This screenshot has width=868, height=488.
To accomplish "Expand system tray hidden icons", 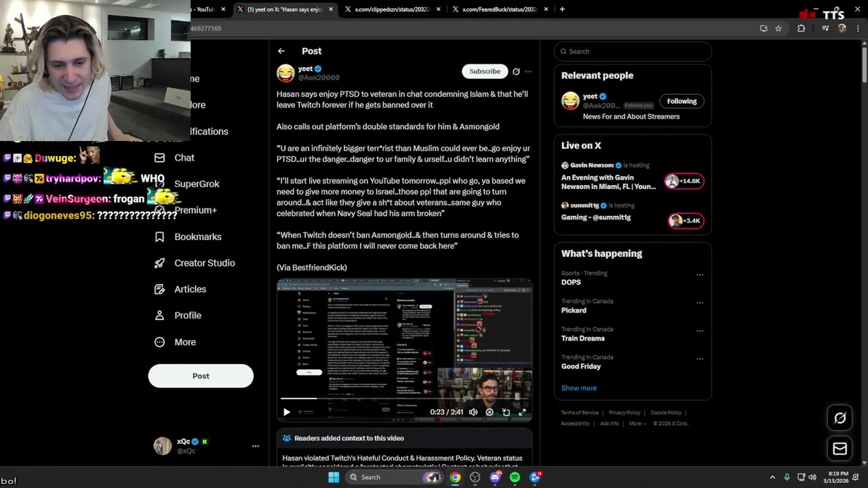I will tap(772, 477).
